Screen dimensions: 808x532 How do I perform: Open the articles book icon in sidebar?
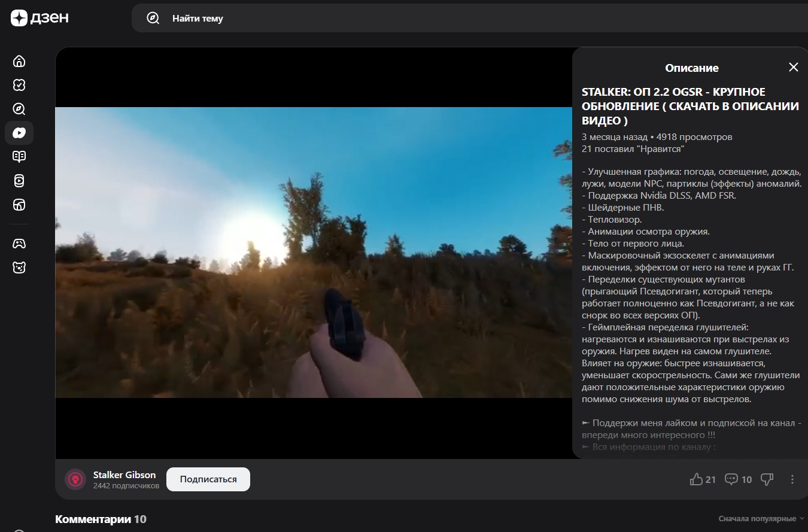19,157
